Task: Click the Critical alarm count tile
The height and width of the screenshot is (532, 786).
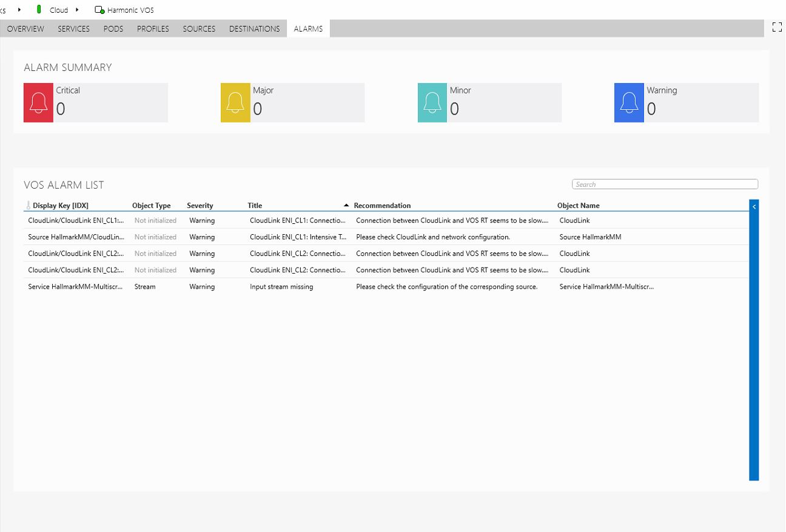Action: pos(96,103)
